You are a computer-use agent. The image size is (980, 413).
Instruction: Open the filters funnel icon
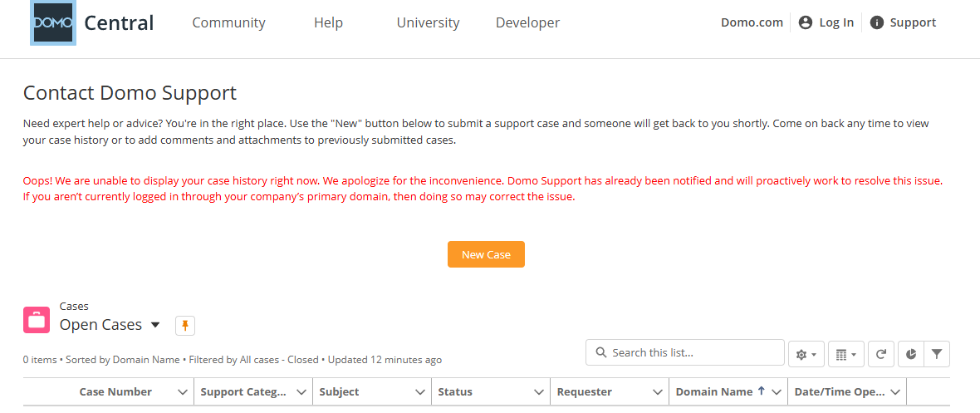pyautogui.click(x=936, y=354)
